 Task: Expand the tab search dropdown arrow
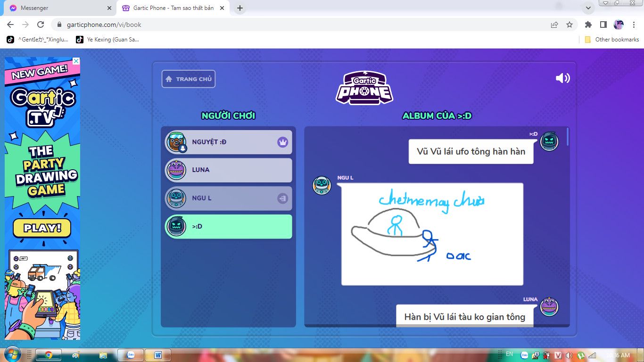coord(588,8)
